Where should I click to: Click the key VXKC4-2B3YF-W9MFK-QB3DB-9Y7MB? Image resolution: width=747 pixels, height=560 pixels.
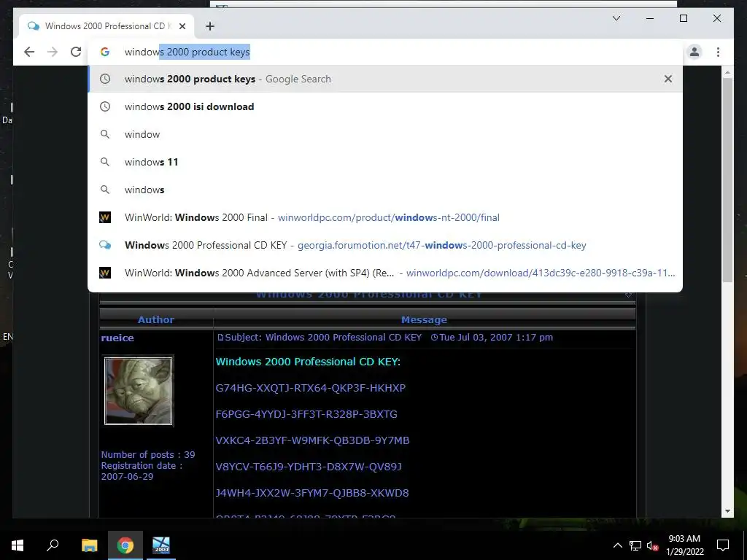(312, 440)
